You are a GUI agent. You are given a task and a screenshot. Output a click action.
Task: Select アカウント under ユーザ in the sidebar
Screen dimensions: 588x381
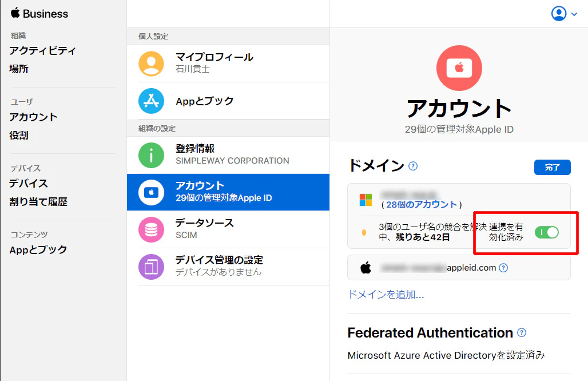33,117
